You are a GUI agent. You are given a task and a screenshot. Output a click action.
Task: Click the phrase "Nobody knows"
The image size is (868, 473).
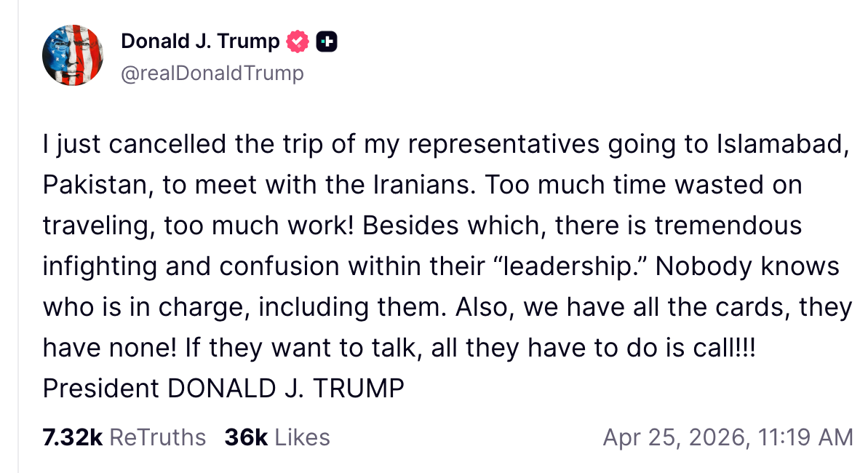click(747, 266)
